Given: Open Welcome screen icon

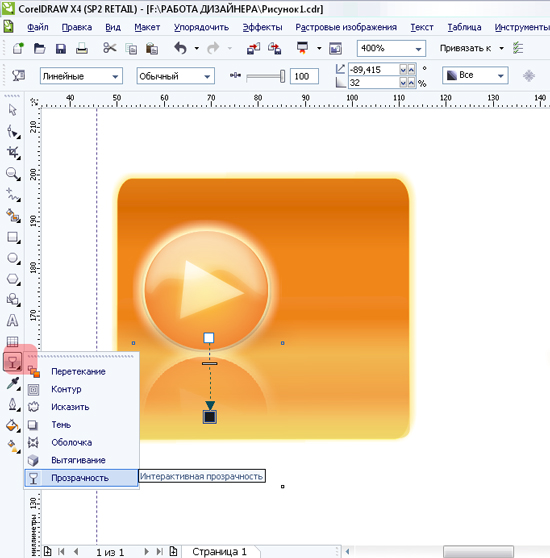Looking at the screenshot, I should [x=335, y=48].
